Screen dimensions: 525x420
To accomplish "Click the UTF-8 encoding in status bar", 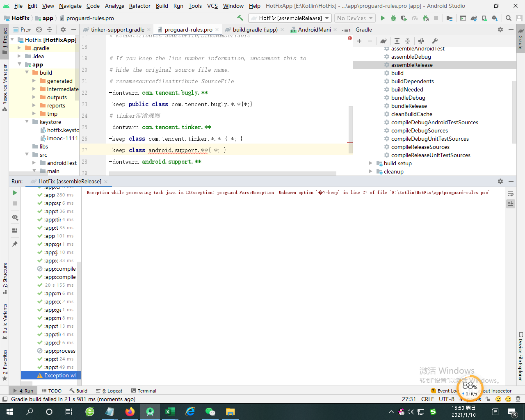I will click(x=447, y=399).
